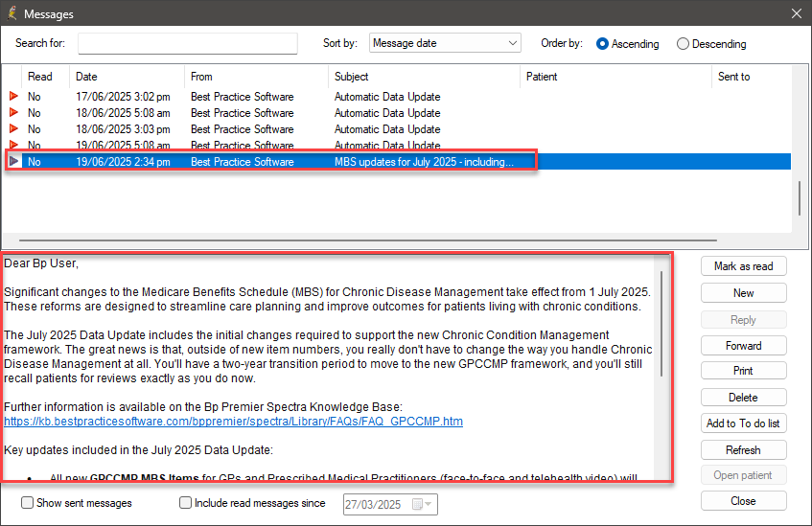
Task: Click the 19/06/2025 2:34 pm date cell
Action: (x=123, y=162)
